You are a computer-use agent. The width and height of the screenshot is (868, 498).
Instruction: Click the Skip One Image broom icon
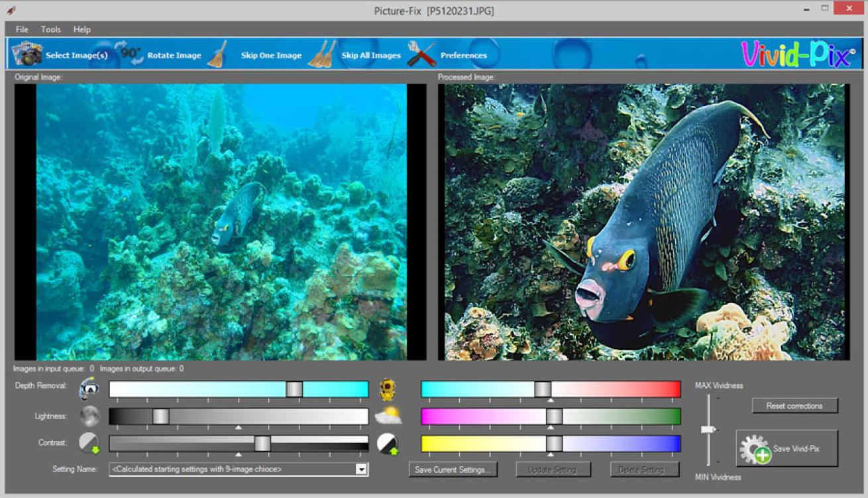(x=217, y=54)
